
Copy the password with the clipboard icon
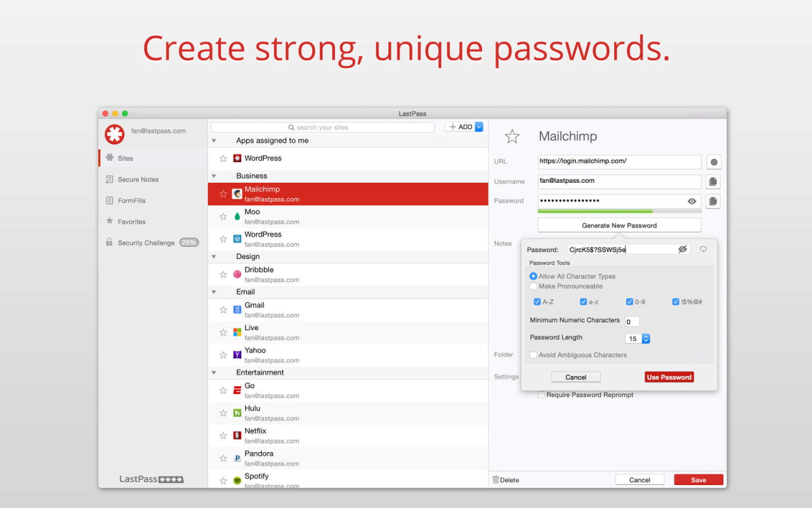point(714,201)
